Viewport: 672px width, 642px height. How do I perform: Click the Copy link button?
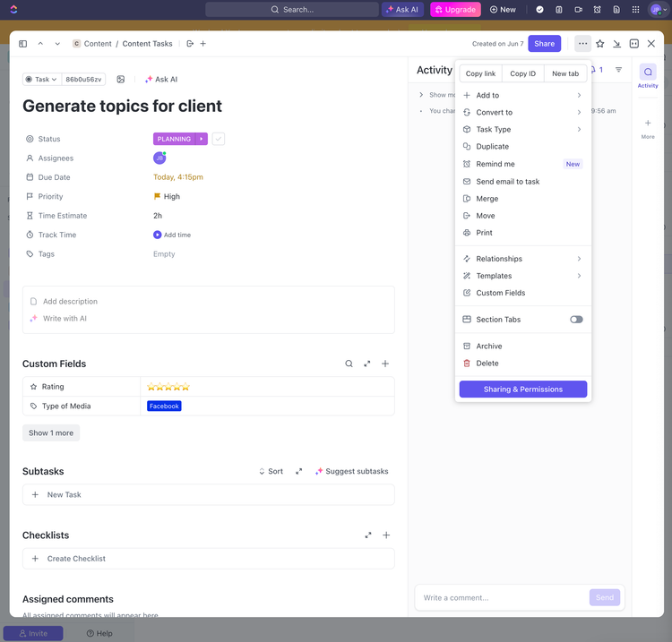point(480,73)
